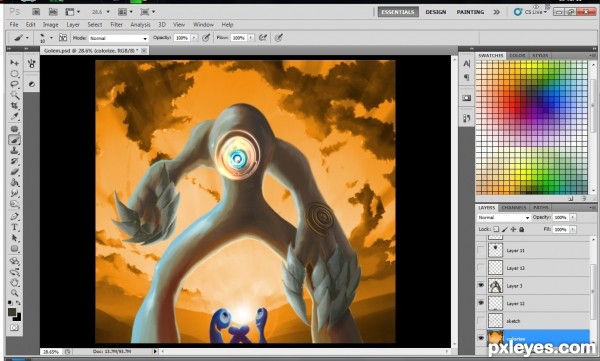Switch to the Paths tab
This screenshot has width=600, height=361.
541,207
